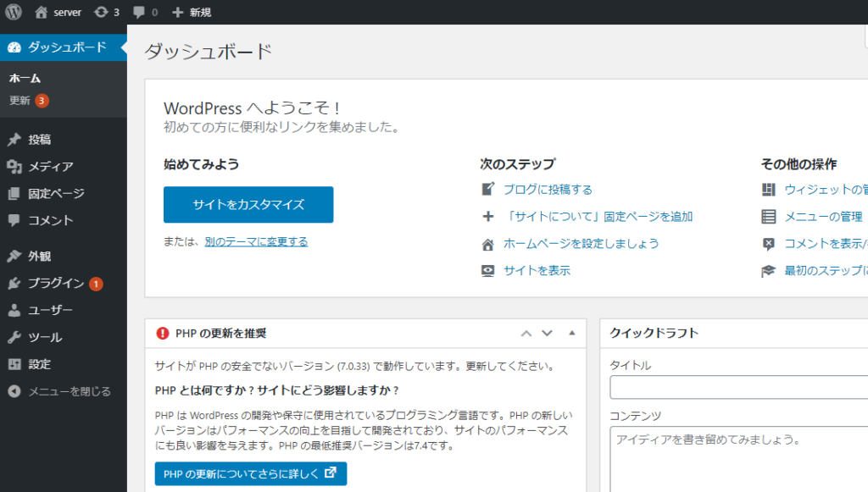This screenshot has width=868, height=492.
Task: Open the WordPress logo menu
Action: click(14, 12)
